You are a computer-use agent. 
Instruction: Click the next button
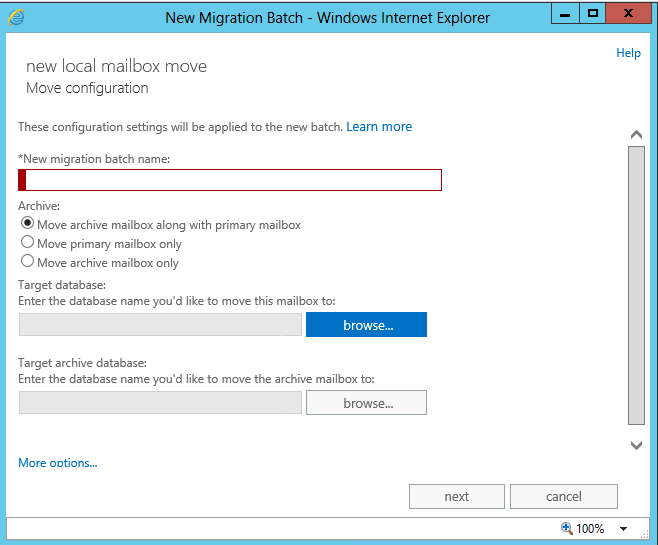tap(456, 497)
